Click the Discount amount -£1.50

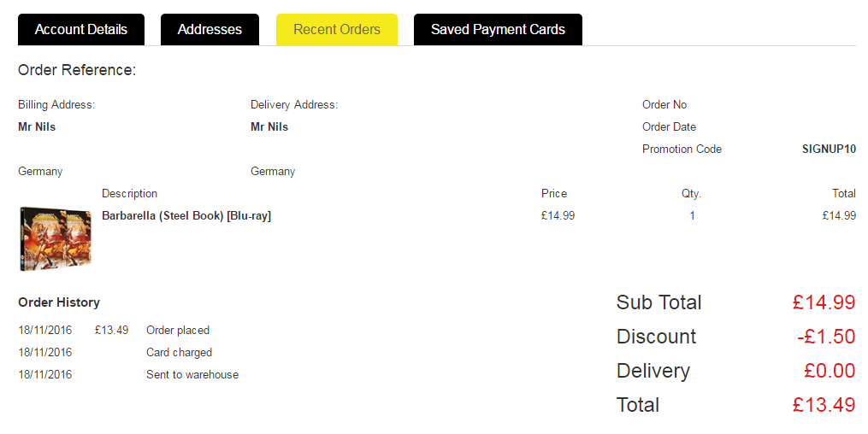tap(826, 337)
